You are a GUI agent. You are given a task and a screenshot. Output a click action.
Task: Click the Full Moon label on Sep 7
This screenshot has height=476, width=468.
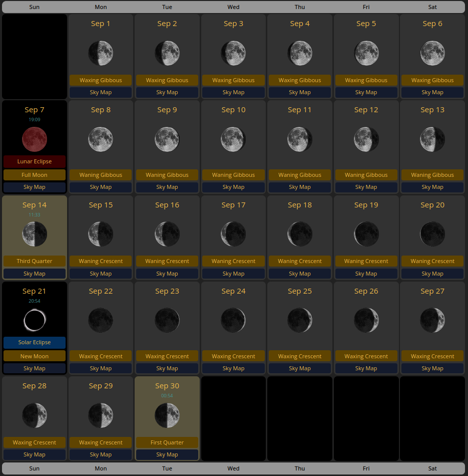click(x=35, y=175)
